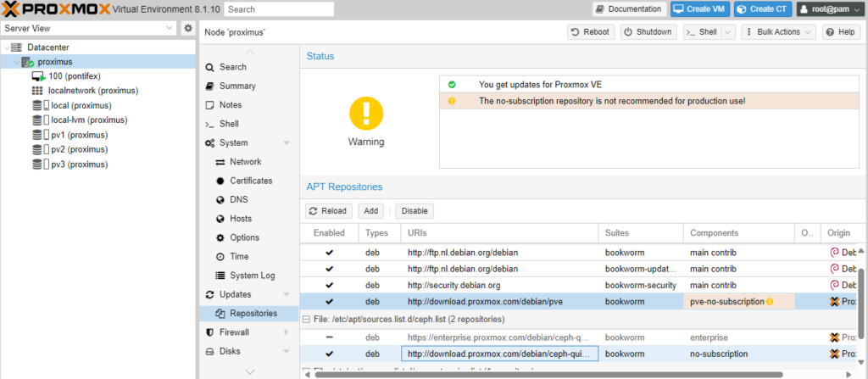This screenshot has width=868, height=379.
Task: Collapse the ceph.list file group
Action: point(305,320)
